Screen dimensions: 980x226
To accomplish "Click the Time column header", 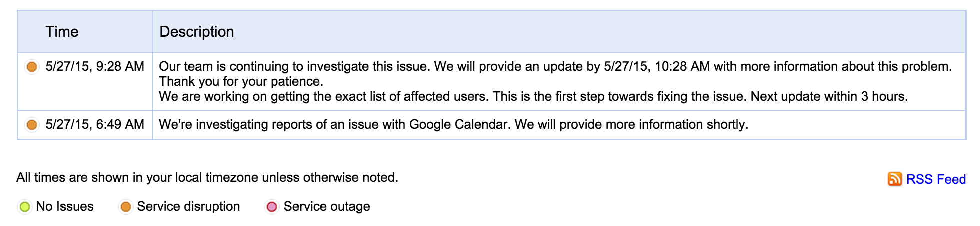I will (62, 32).
